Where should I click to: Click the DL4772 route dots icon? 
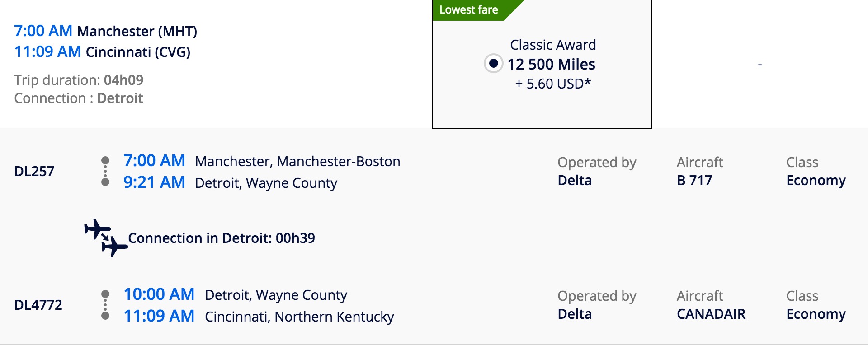[x=105, y=305]
